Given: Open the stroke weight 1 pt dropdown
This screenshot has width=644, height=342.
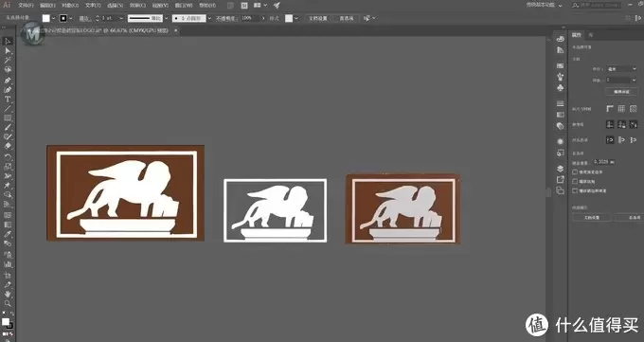Looking at the screenshot, I should point(121,18).
